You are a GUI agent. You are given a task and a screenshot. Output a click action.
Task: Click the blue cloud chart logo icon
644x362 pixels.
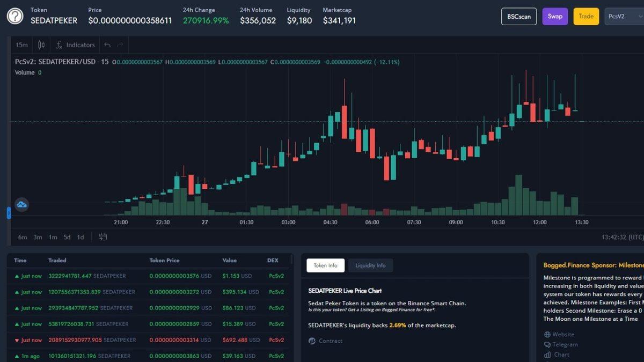[x=22, y=204]
